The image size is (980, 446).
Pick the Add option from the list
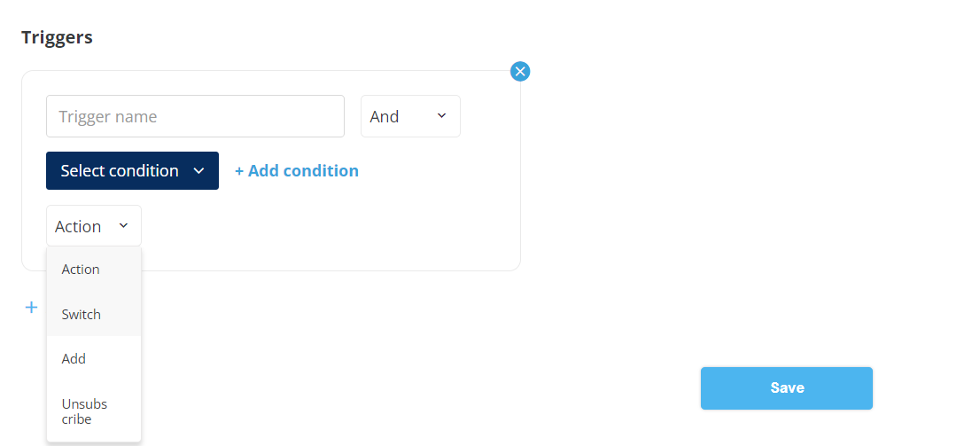[x=74, y=359]
